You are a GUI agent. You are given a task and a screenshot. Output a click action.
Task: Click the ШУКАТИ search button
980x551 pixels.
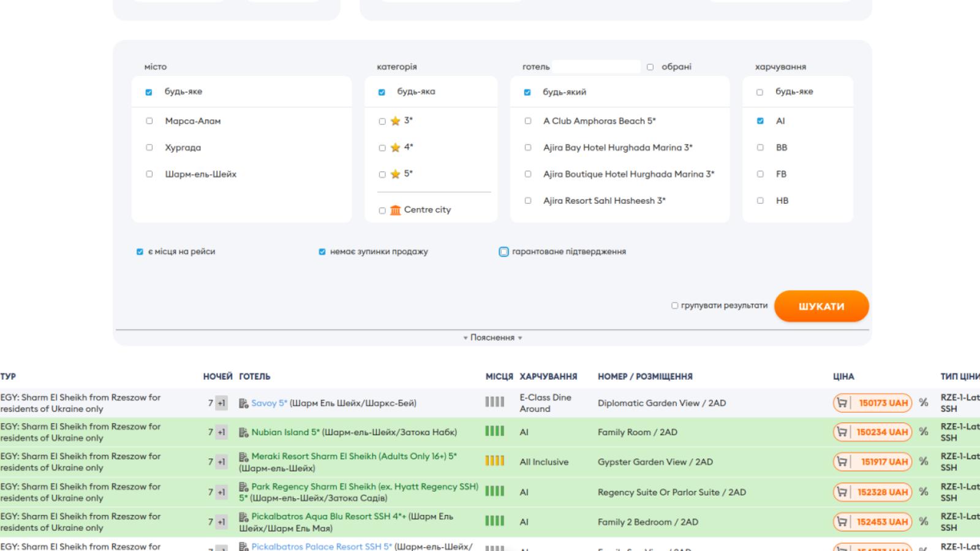pyautogui.click(x=821, y=306)
